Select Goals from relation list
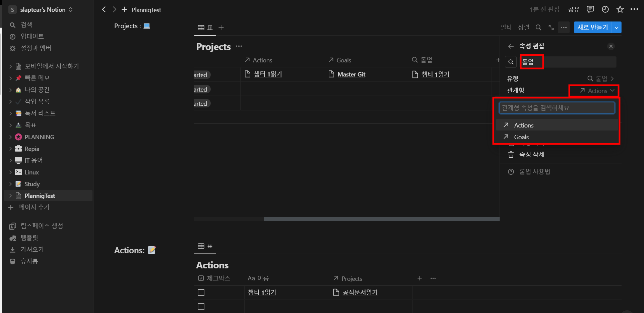 521,137
